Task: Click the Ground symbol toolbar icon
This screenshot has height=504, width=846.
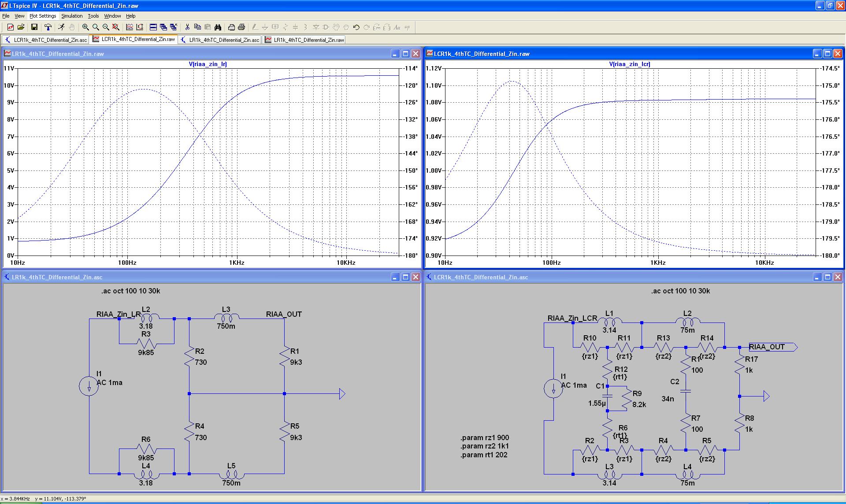Action: 265,27
